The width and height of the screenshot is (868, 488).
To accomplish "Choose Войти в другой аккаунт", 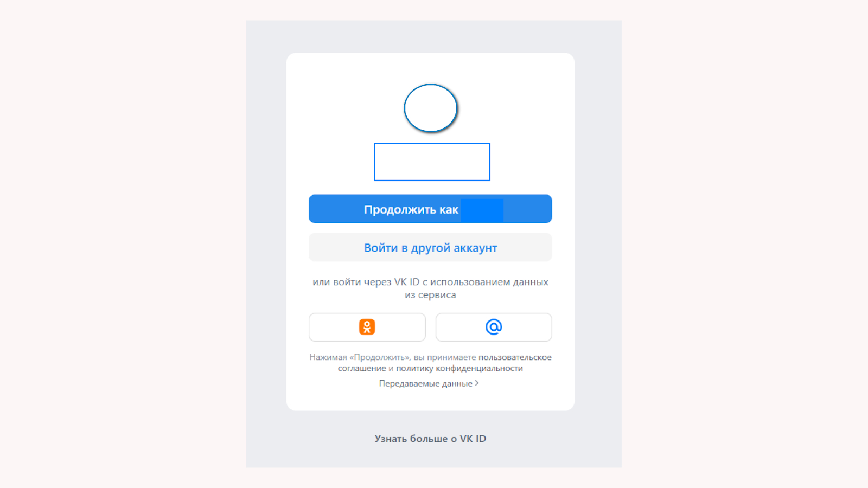I will (430, 247).
